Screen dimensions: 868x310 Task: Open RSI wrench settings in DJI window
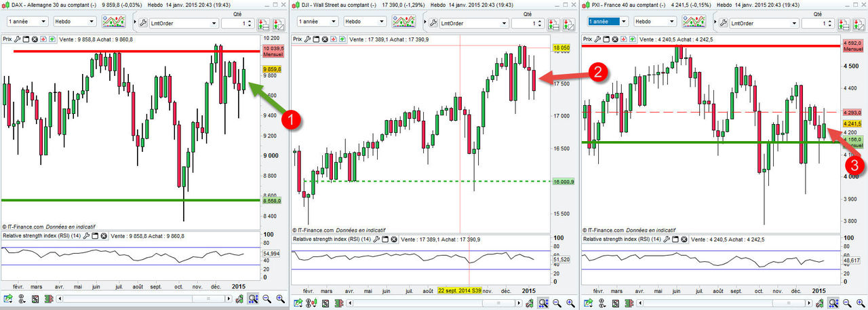pos(376,239)
